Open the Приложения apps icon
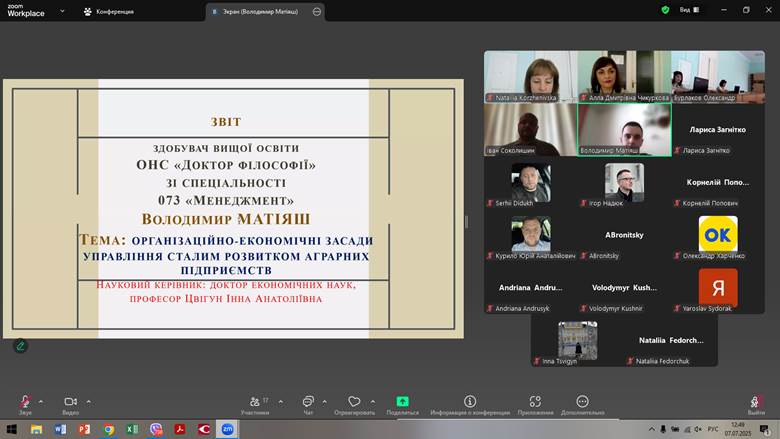The image size is (780, 439). coord(536,402)
